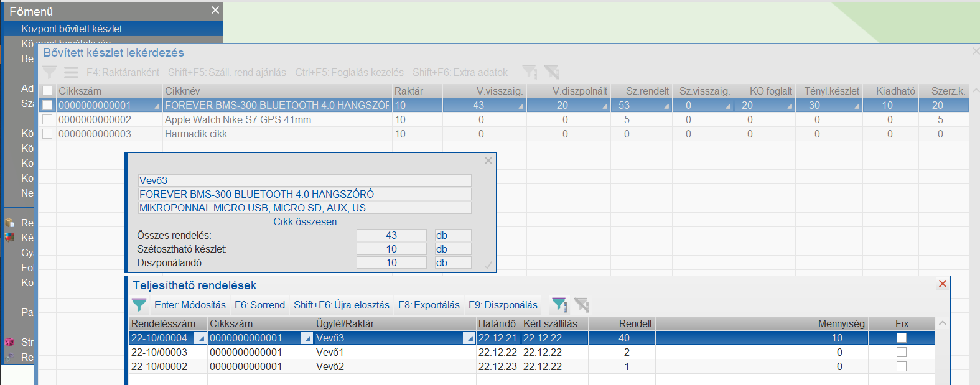The height and width of the screenshot is (385, 980).
Task: Click F8: Exportálás command
Action: click(429, 305)
